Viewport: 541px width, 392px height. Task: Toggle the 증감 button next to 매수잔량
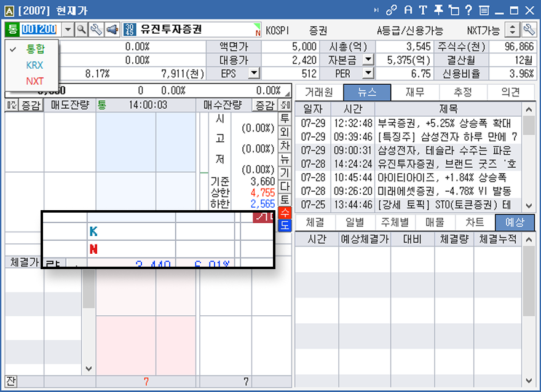point(265,105)
